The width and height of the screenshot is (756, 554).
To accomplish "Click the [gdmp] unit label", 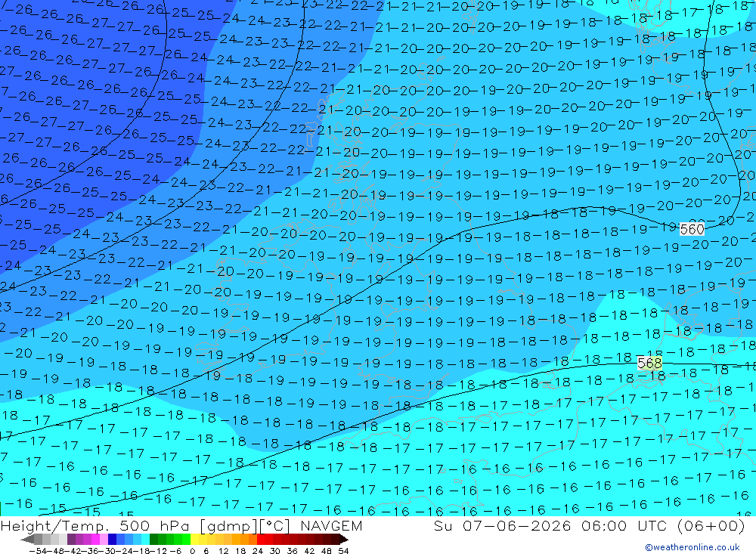I will [x=228, y=526].
